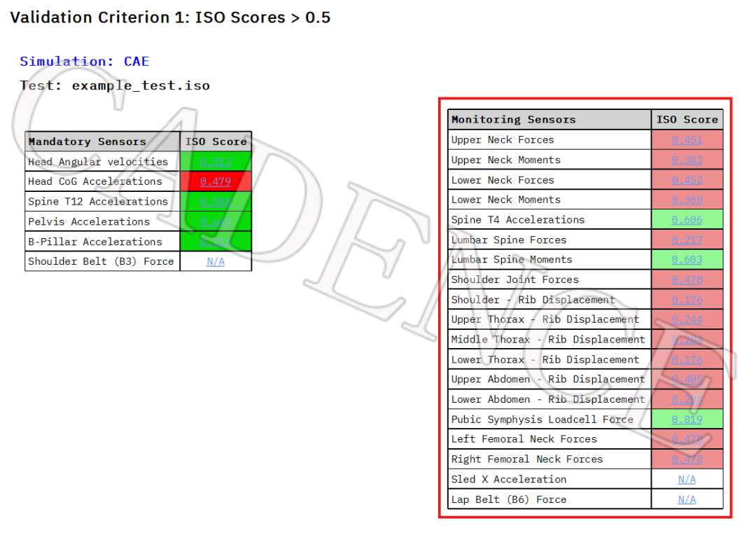
Task: Open the Lower Abdomen - Rib Displacement score link
Action: 687,399
